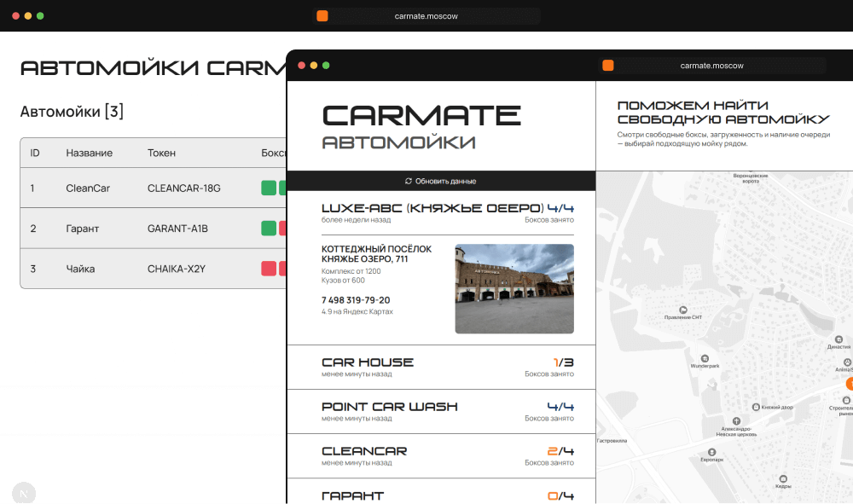Close the back browser window with the red button
The width and height of the screenshot is (853, 504).
[15, 15]
